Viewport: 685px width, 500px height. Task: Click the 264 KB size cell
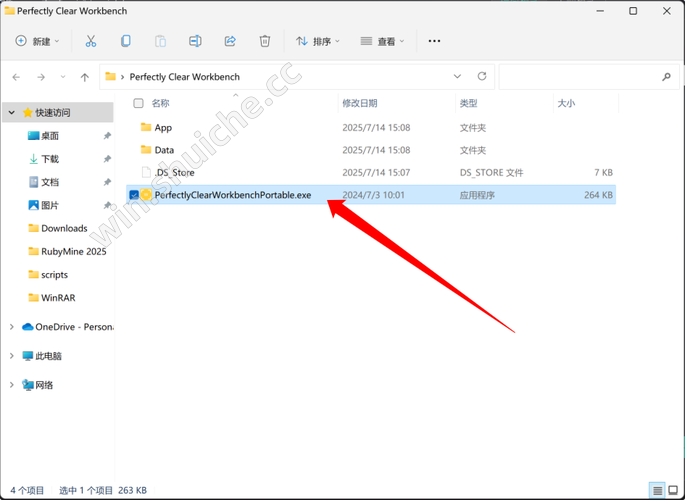[599, 195]
